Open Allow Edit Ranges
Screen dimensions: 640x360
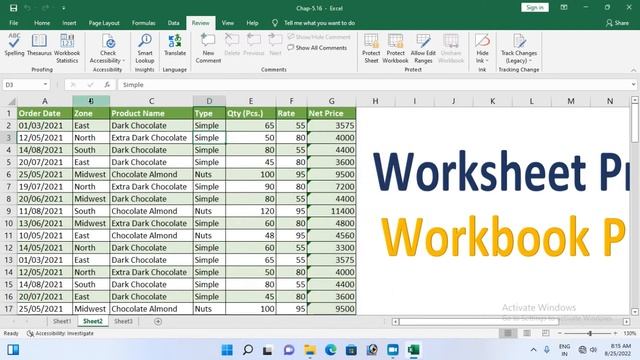[423, 49]
